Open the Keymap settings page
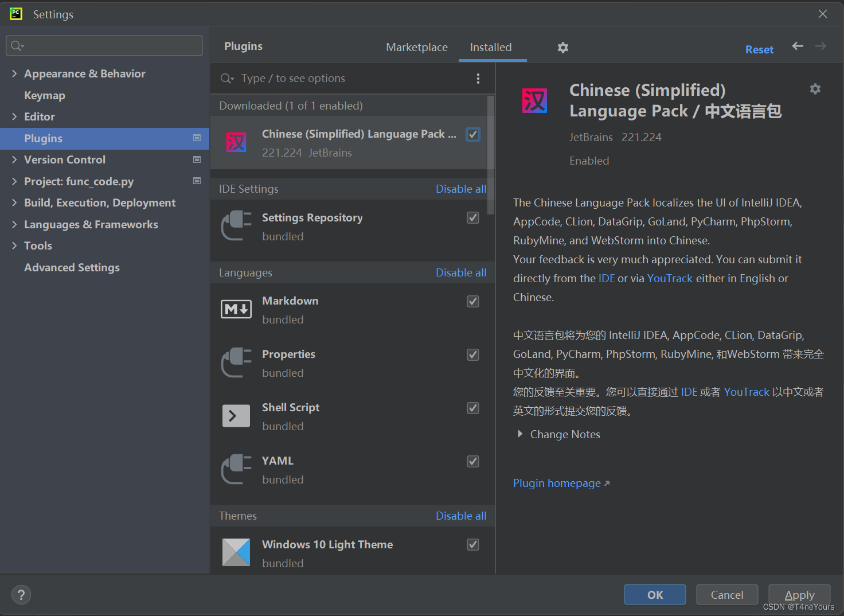 pos(45,95)
